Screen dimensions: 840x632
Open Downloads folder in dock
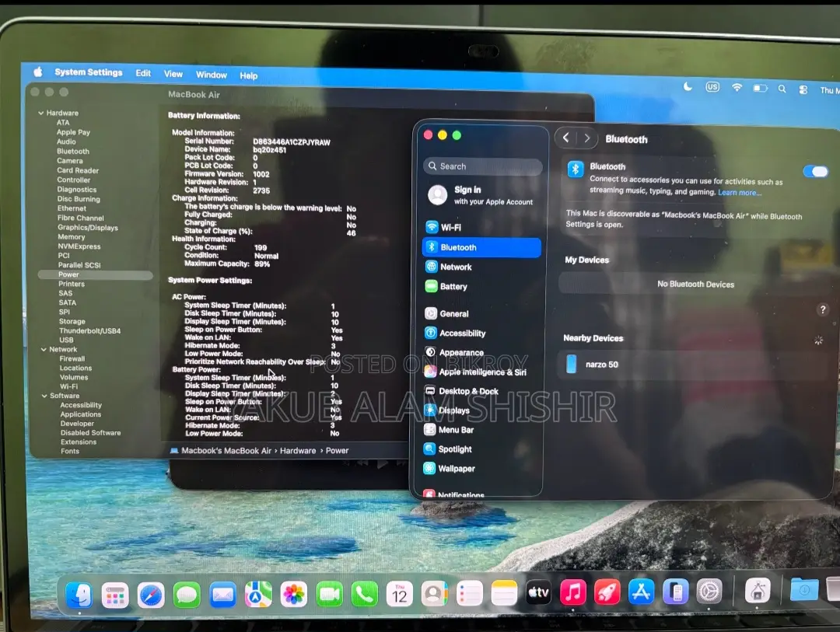tap(804, 590)
